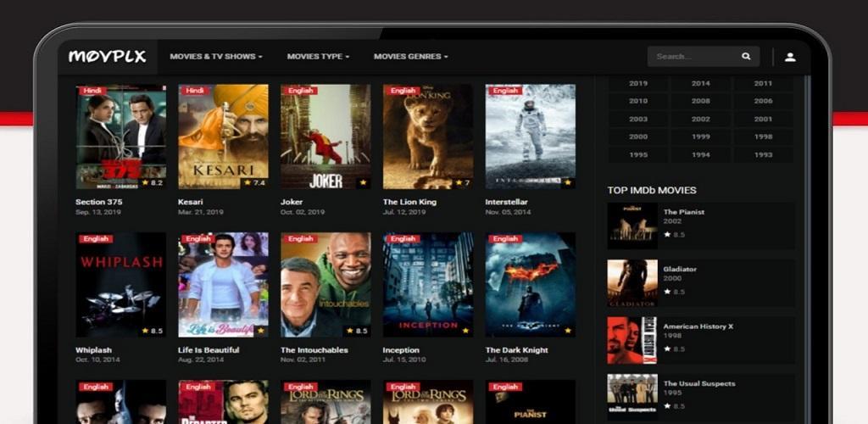Open the Whiplash poster
Screen dimensions: 868x424
(x=120, y=285)
